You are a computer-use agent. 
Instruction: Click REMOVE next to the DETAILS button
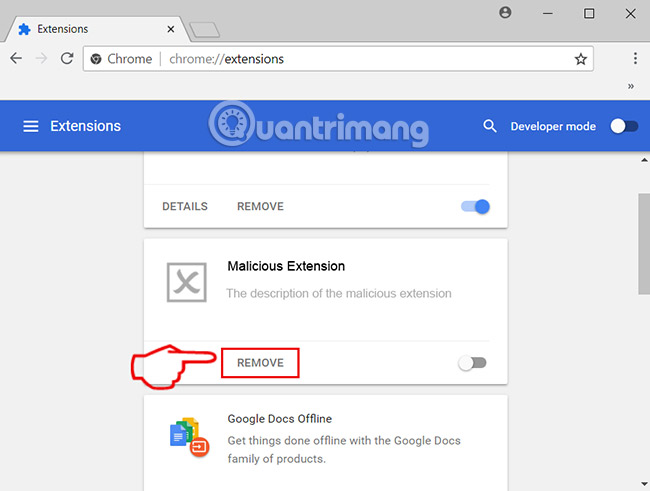pos(260,206)
